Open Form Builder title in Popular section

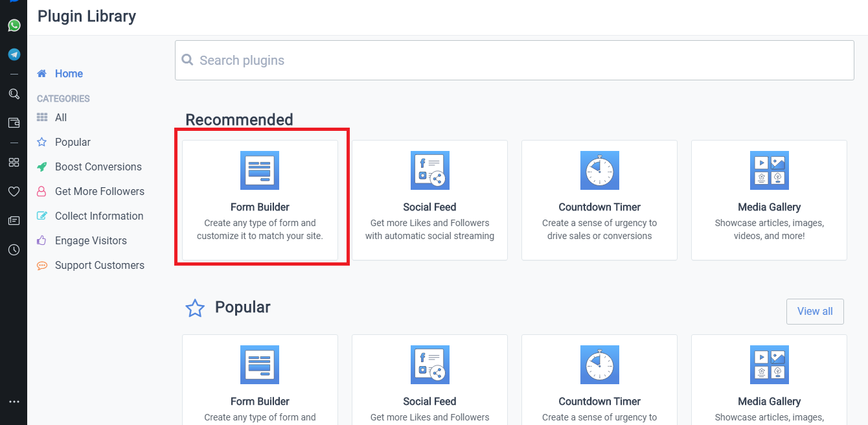click(260, 402)
